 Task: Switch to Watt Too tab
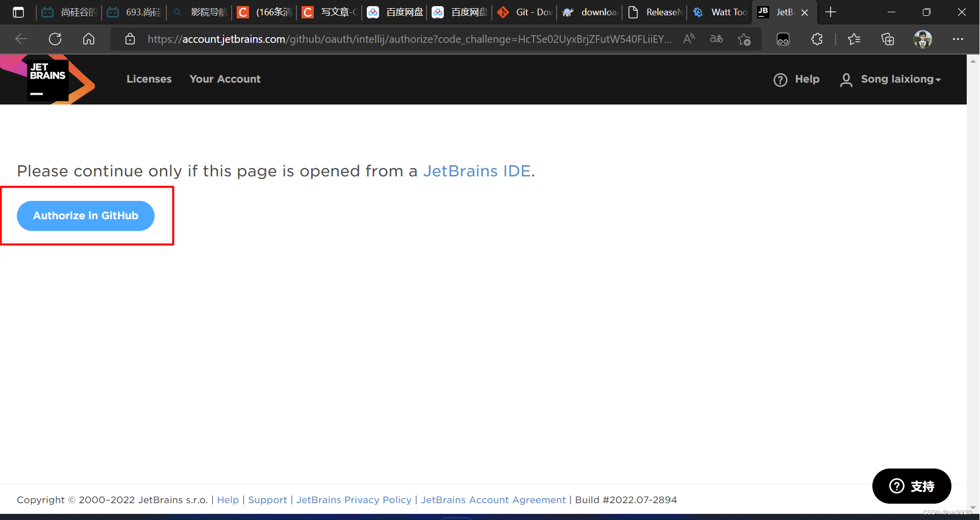pos(720,12)
